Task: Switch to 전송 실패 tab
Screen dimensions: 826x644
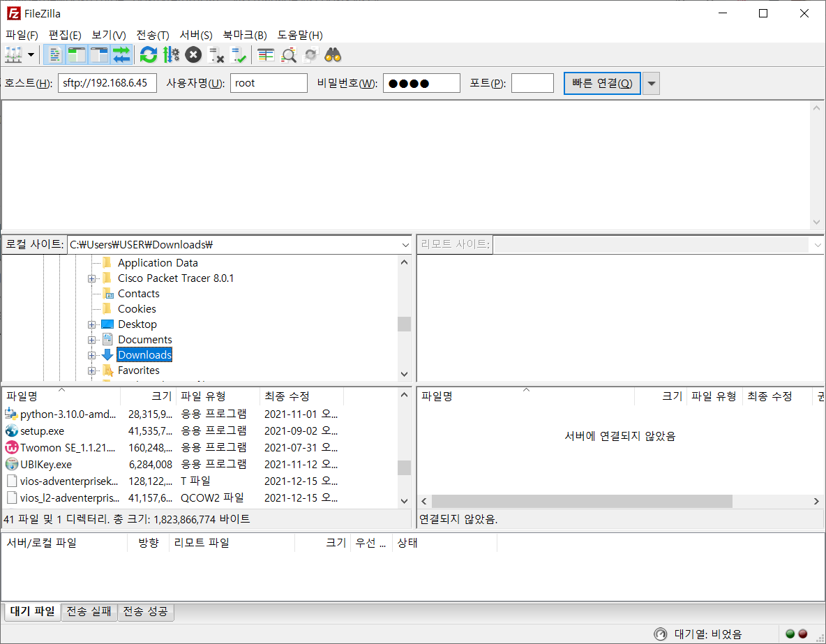Action: 89,611
